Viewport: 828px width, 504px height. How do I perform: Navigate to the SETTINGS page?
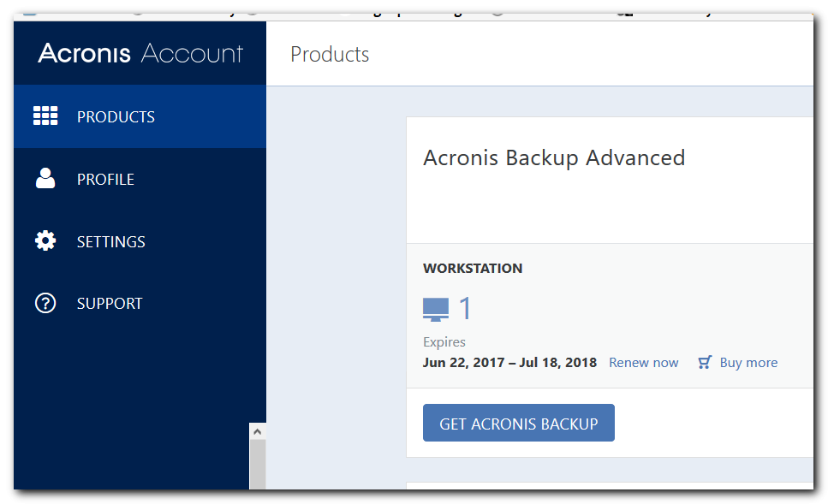tap(110, 240)
